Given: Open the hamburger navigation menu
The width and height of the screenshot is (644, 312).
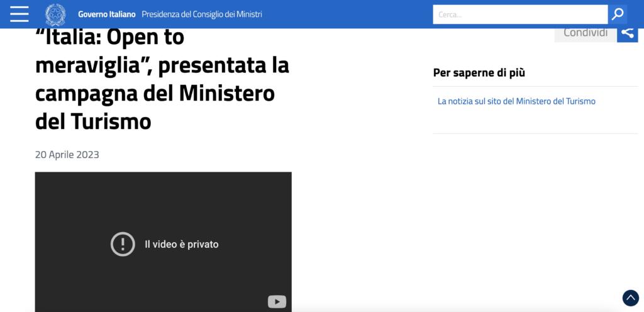Looking at the screenshot, I should 19,14.
